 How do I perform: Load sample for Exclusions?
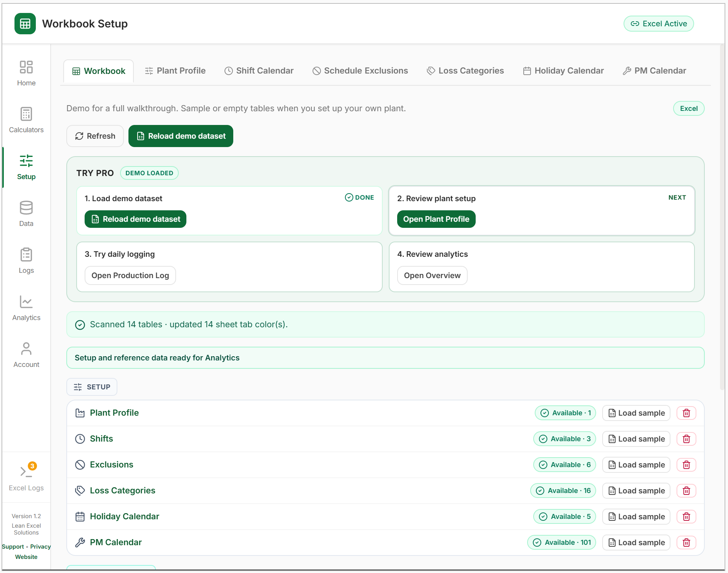click(636, 465)
